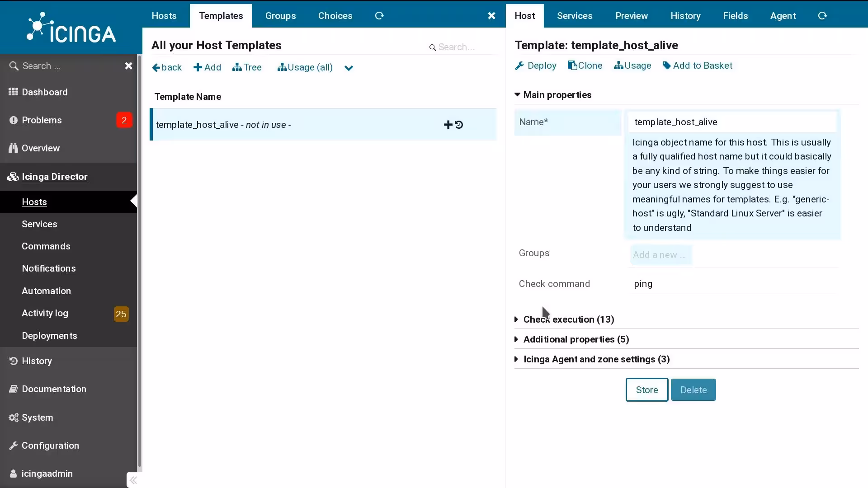The height and width of the screenshot is (488, 868).
Task: Clear the sidebar search with the X icon
Action: coord(128,66)
